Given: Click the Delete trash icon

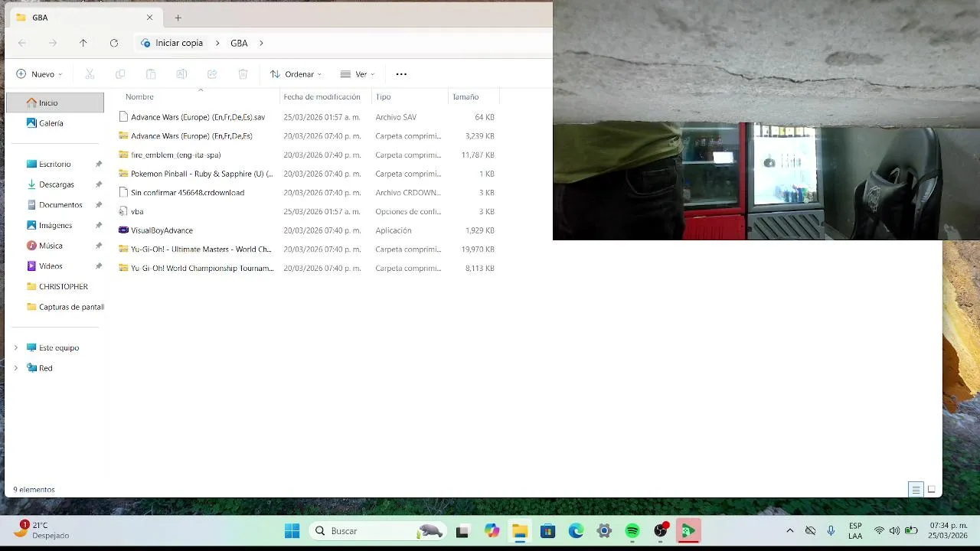Looking at the screenshot, I should 243,74.
